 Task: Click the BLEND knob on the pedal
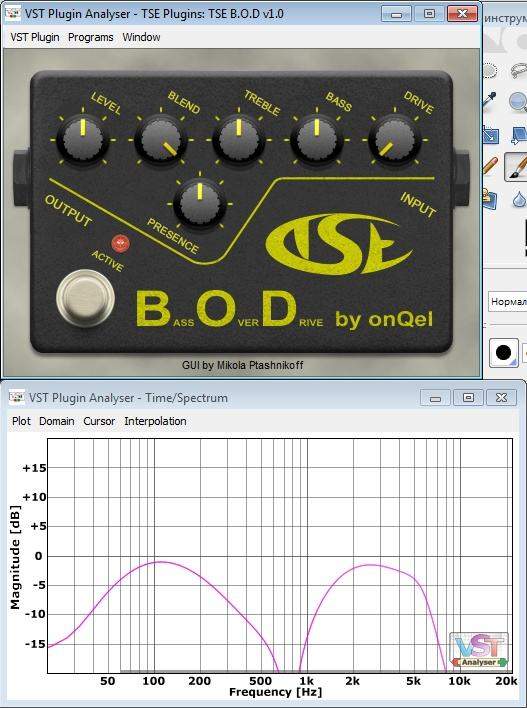pos(161,140)
